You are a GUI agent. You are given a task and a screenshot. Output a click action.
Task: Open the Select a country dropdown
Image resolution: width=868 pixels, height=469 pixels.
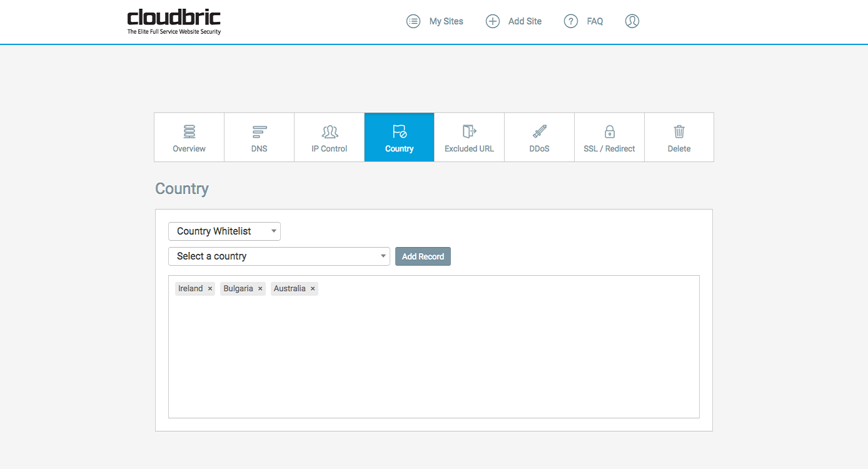tap(279, 256)
